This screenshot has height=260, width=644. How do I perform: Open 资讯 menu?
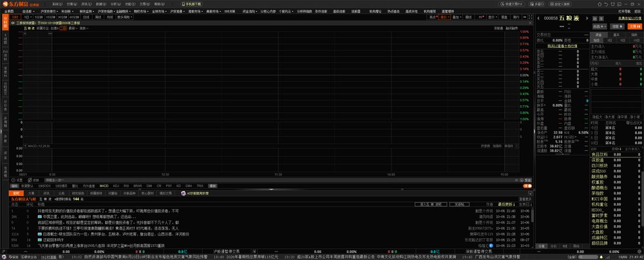click(86, 4)
